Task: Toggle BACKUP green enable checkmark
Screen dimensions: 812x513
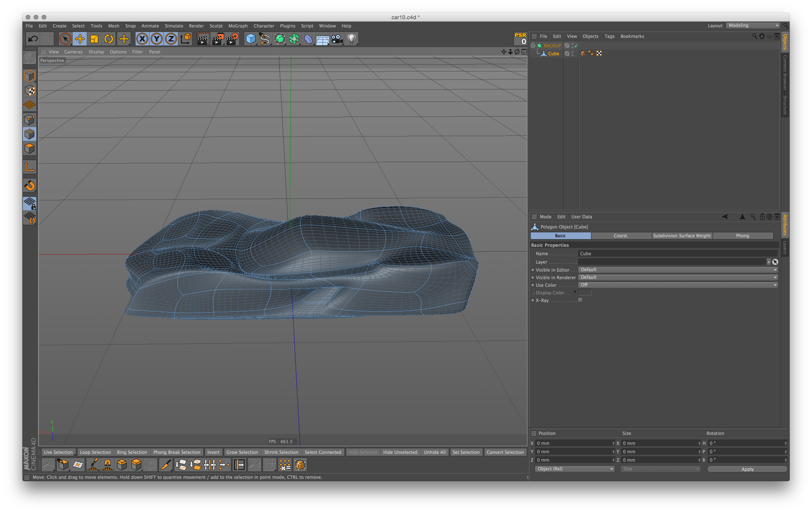Action: (576, 46)
